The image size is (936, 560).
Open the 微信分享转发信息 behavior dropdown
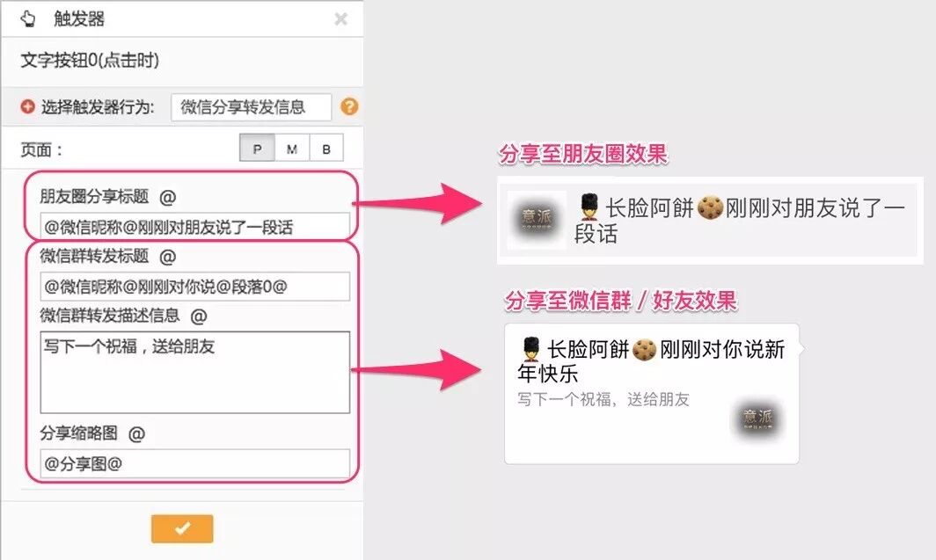point(252,107)
